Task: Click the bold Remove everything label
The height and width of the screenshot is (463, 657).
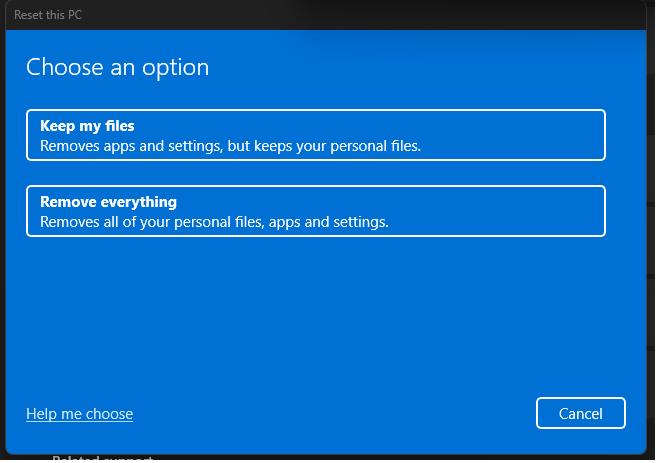Action: click(x=108, y=202)
